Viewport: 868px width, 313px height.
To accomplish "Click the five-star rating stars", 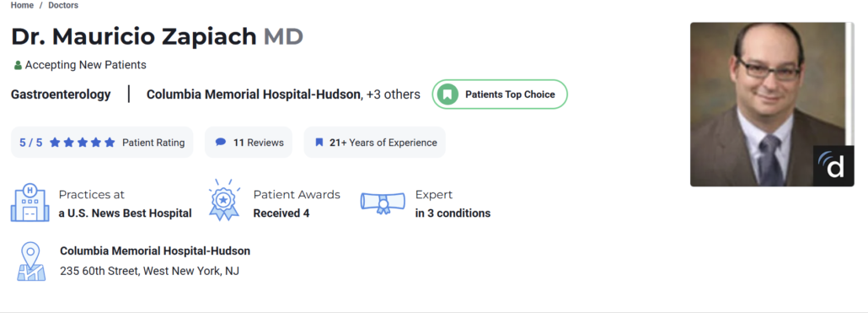I will pos(82,143).
